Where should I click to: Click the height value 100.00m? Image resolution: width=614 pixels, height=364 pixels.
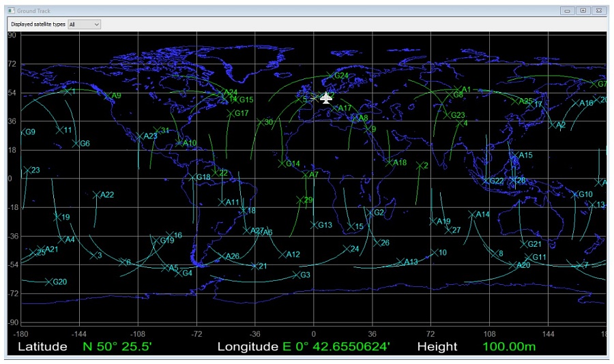(x=509, y=347)
